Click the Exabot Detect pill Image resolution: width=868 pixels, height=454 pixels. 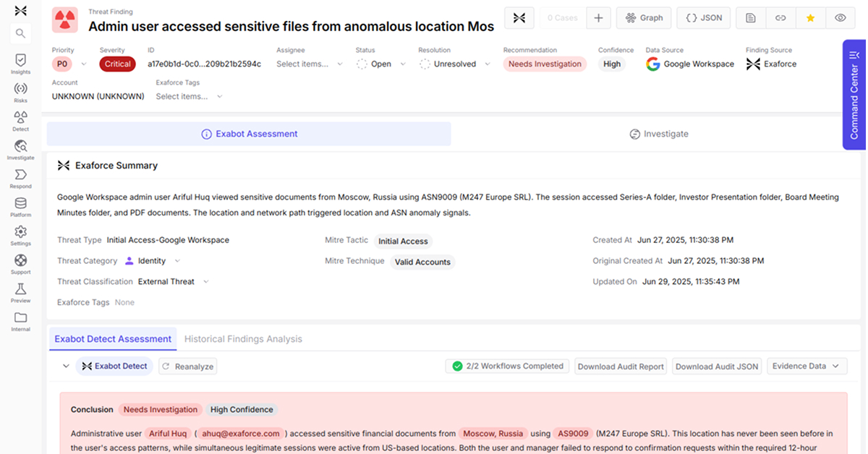pos(114,367)
